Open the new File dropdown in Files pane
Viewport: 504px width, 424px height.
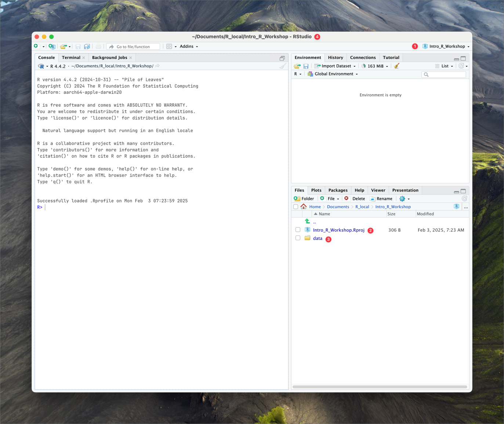point(330,199)
